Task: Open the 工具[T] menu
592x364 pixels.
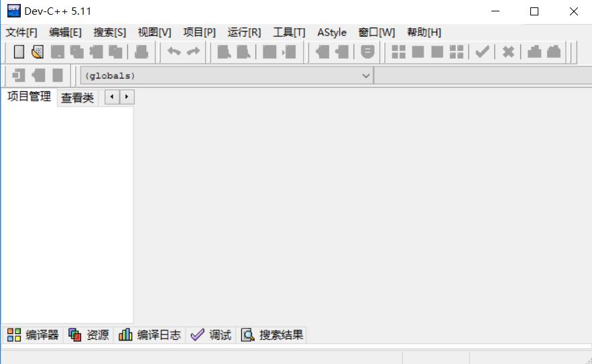Action: (x=289, y=32)
